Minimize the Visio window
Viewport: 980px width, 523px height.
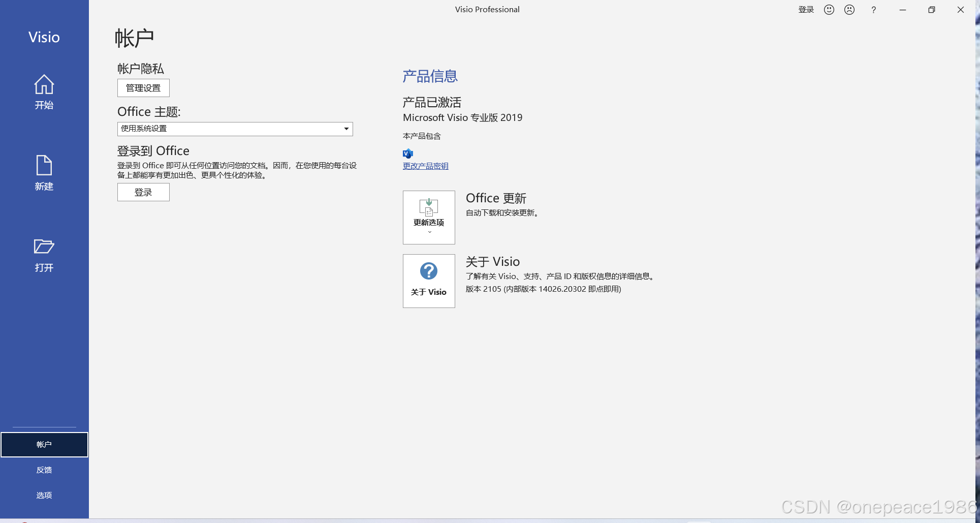[x=903, y=10]
